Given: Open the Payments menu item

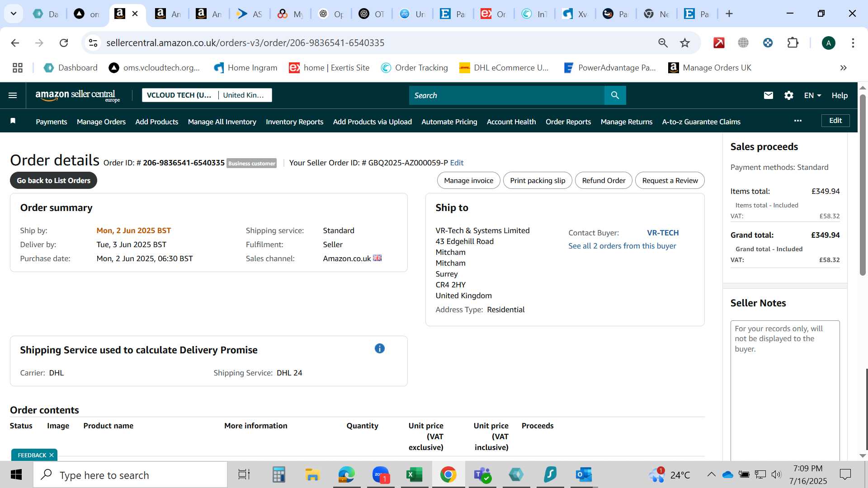Looking at the screenshot, I should click(x=52, y=122).
